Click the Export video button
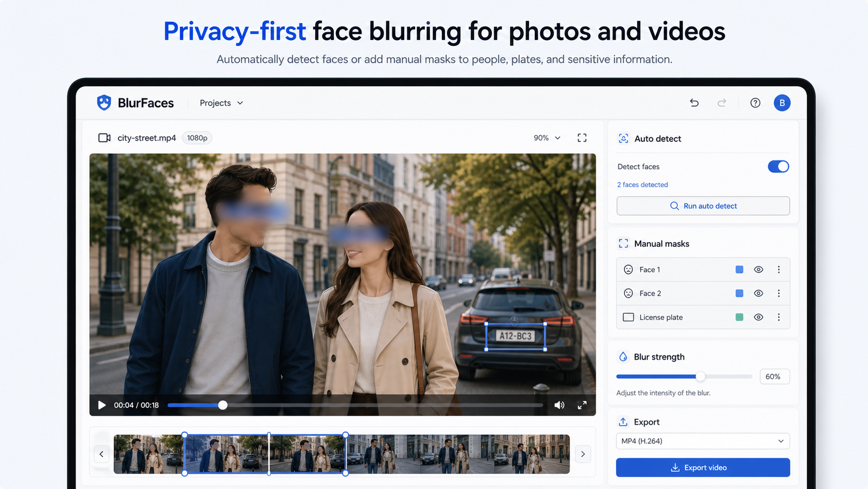The height and width of the screenshot is (489, 868). coord(703,468)
